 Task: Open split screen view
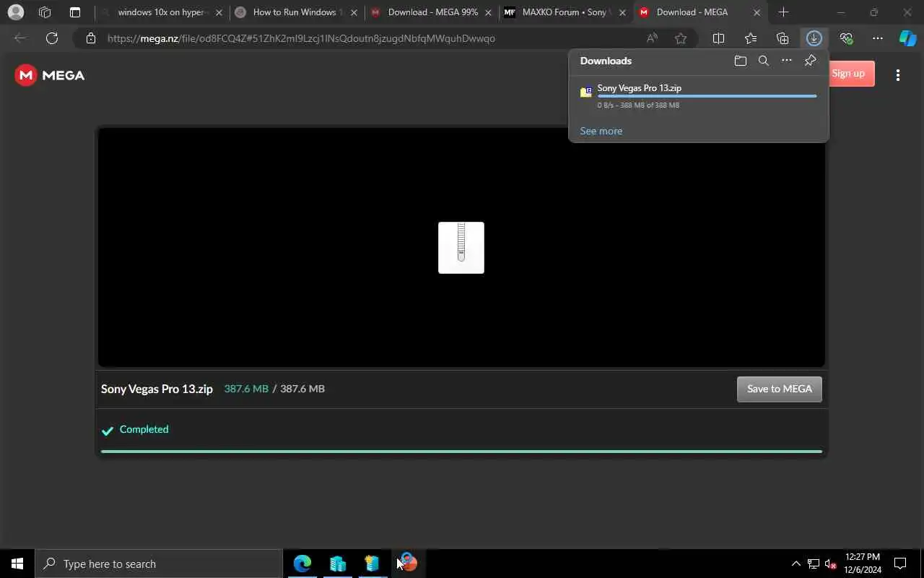tap(718, 38)
